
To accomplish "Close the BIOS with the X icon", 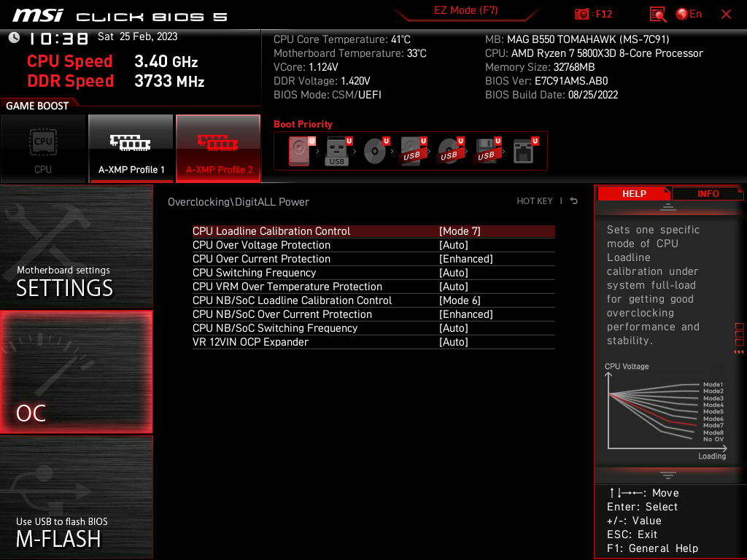I will [x=726, y=15].
